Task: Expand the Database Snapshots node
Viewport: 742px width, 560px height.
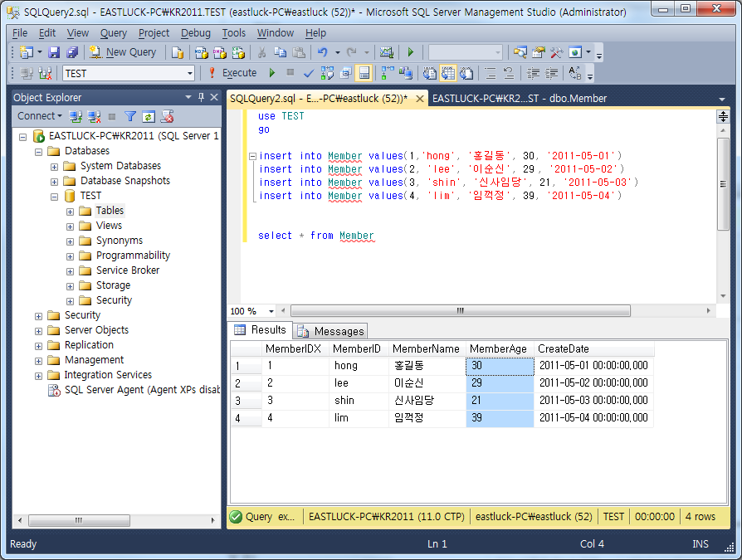Action: tap(54, 182)
